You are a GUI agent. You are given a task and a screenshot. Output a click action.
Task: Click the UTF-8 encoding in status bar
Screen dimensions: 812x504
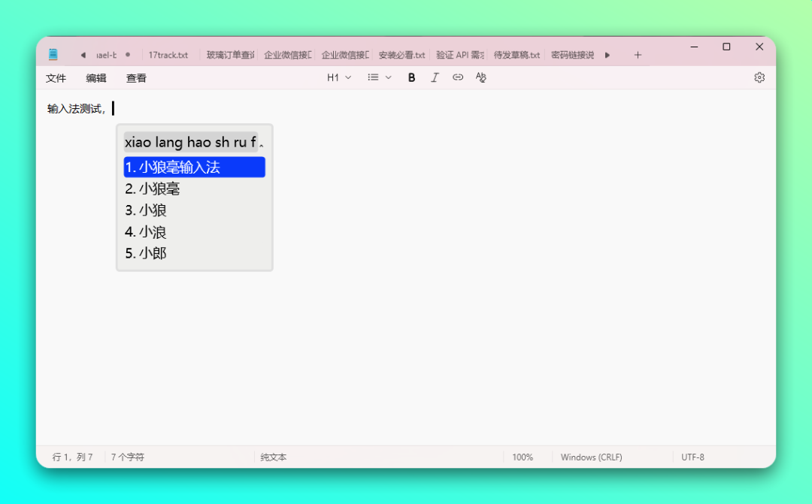point(692,457)
